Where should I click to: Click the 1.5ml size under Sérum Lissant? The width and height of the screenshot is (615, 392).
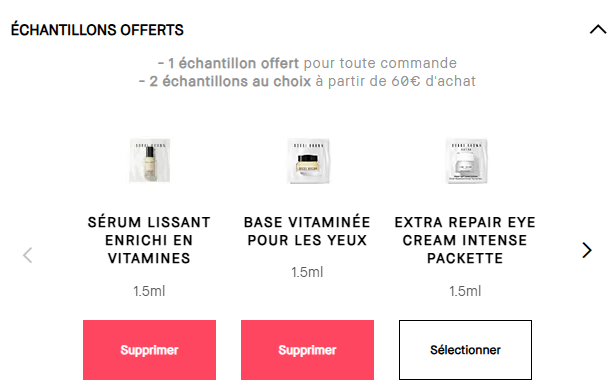(149, 291)
